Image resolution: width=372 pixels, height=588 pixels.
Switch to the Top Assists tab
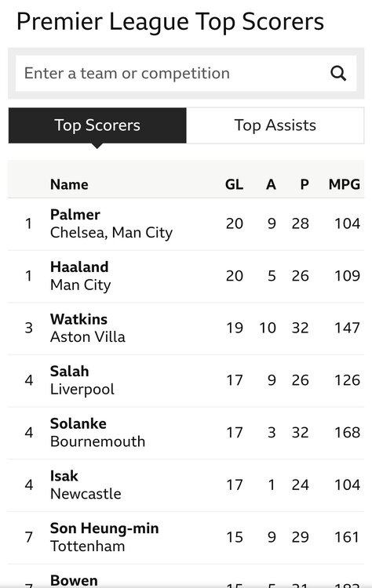pyautogui.click(x=275, y=125)
